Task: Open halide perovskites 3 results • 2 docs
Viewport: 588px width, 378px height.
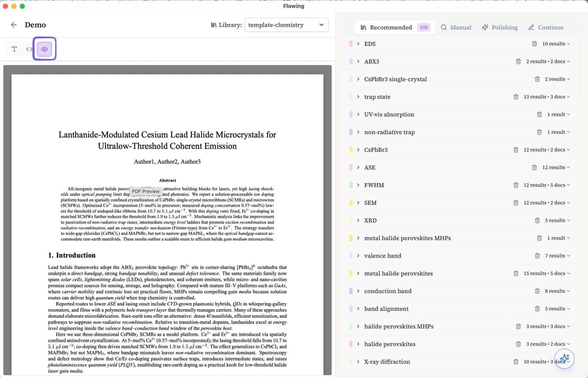Action: 548,344
